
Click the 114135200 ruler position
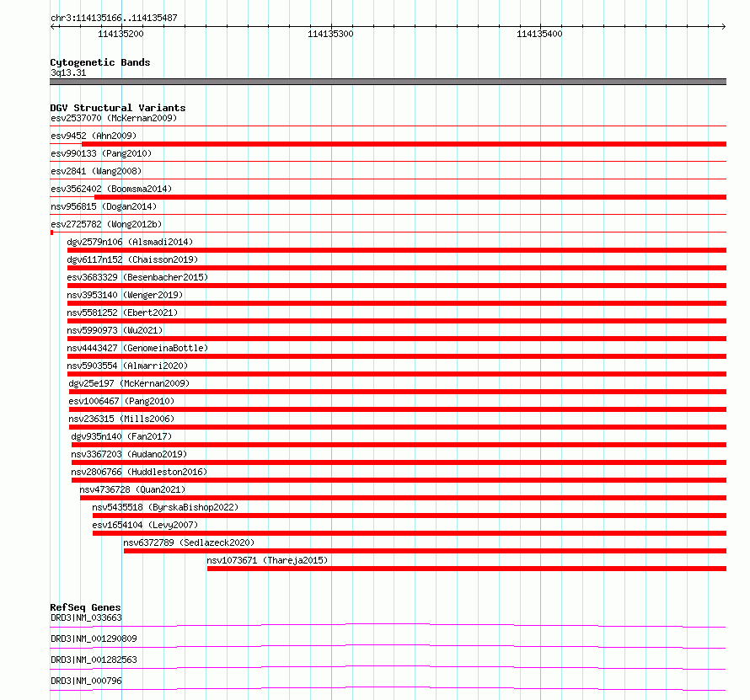tap(121, 34)
